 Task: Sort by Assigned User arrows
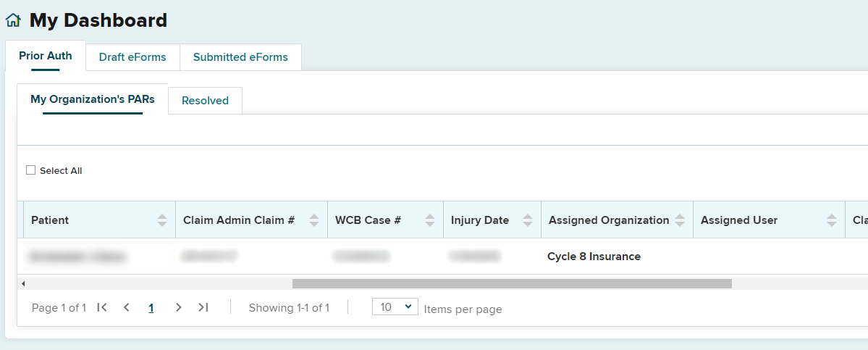(831, 220)
